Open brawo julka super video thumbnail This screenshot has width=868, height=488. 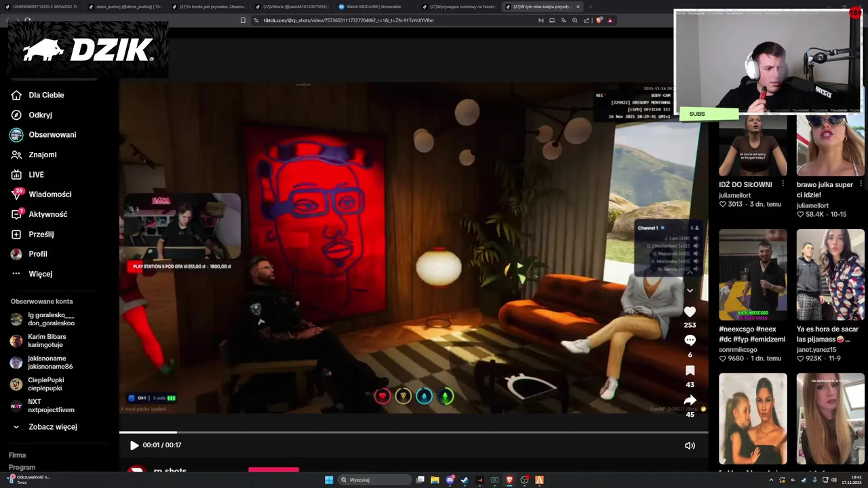click(x=830, y=146)
